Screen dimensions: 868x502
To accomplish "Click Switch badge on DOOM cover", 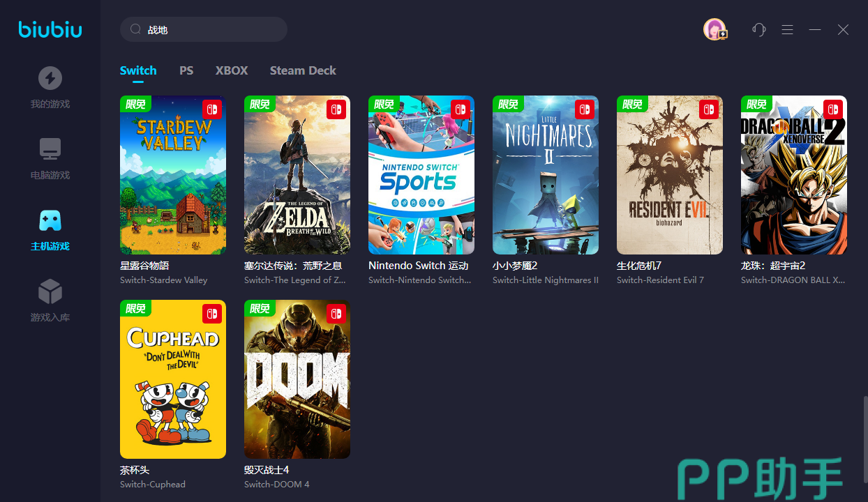I will tap(336, 314).
